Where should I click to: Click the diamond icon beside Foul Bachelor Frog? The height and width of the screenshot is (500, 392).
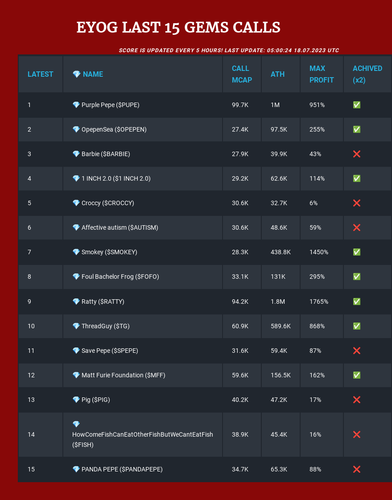pos(76,276)
